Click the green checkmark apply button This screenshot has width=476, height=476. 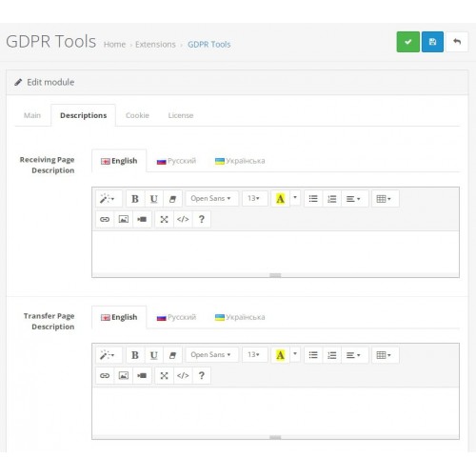pyautogui.click(x=407, y=42)
